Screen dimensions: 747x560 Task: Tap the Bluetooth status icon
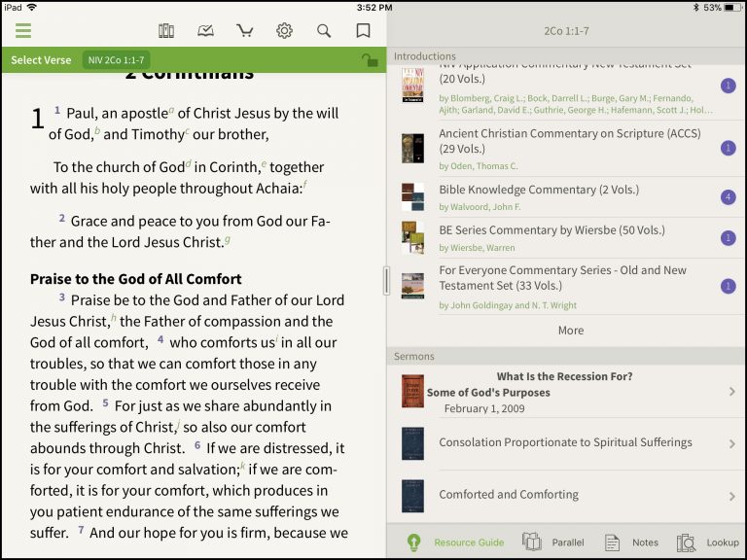tap(695, 7)
